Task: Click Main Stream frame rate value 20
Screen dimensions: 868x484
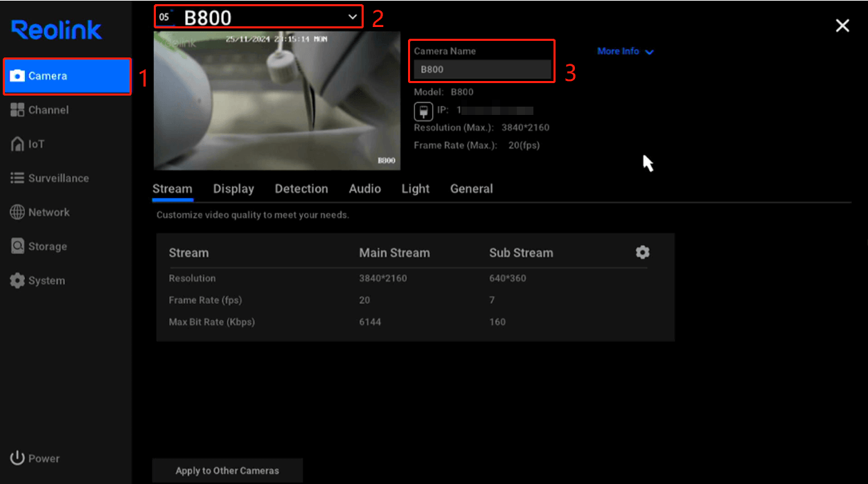Action: point(364,300)
